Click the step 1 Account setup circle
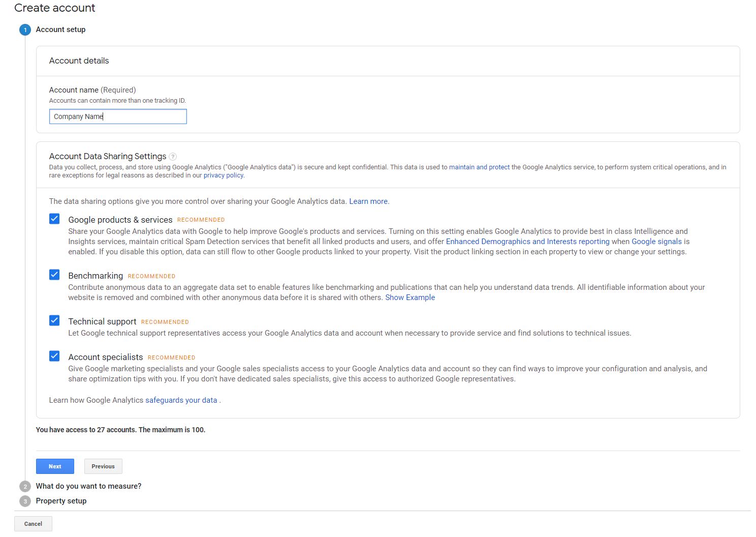The image size is (756, 537). 25,30
